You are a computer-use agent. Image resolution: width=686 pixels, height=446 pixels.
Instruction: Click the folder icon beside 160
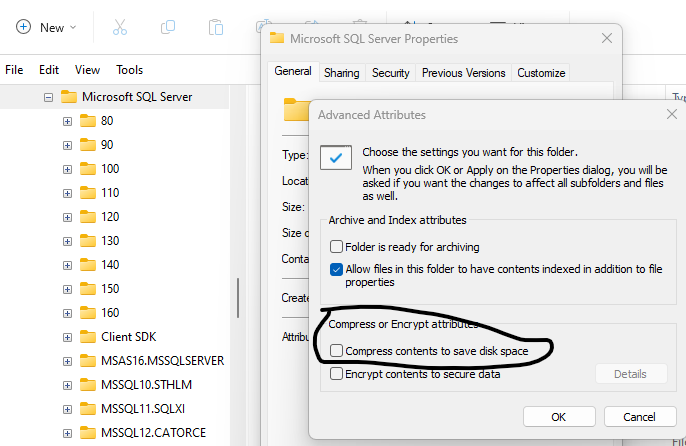88,313
